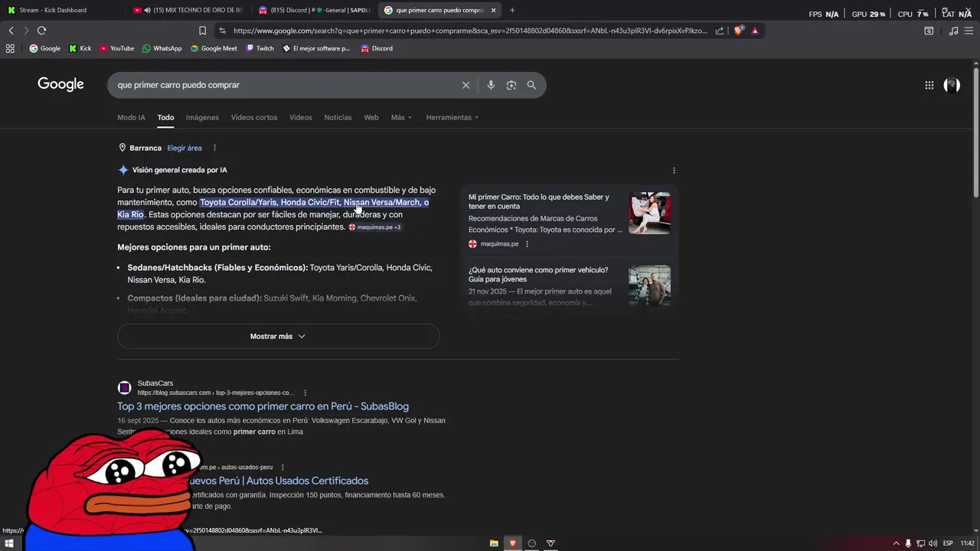Open options for SubasCars result

305,393
